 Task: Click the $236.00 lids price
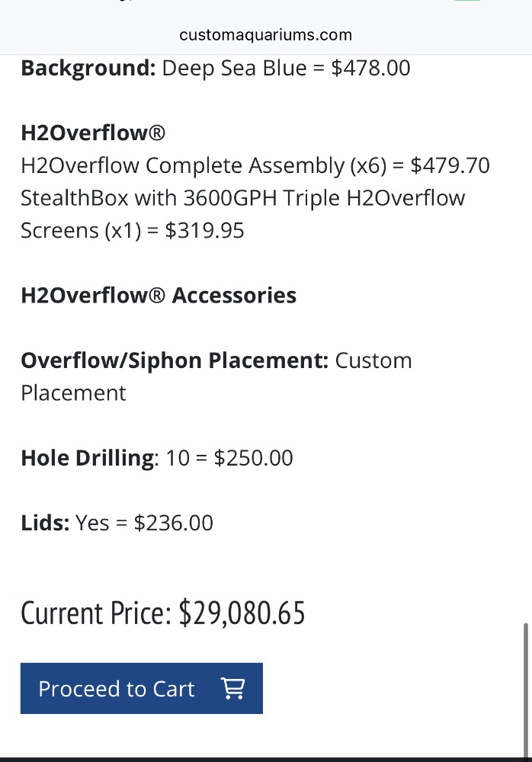173,523
